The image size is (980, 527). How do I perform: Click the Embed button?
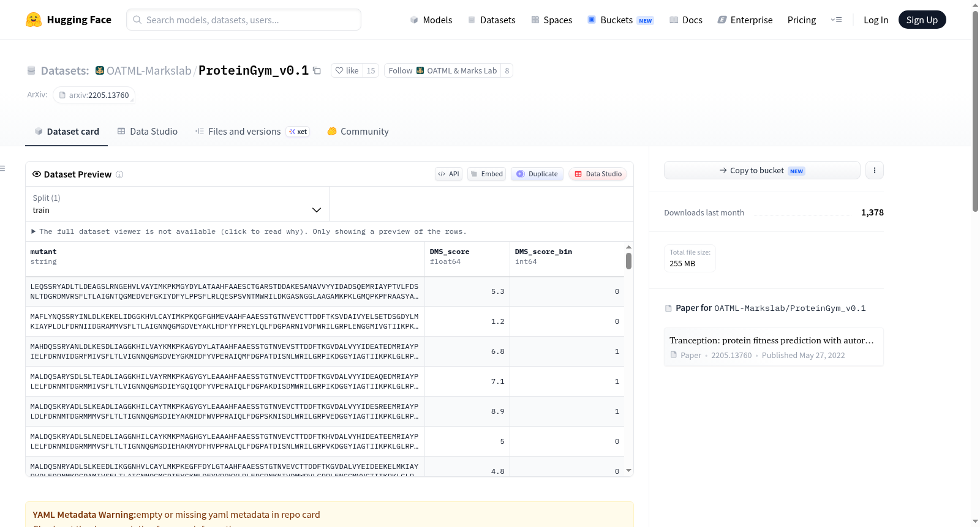[486, 174]
